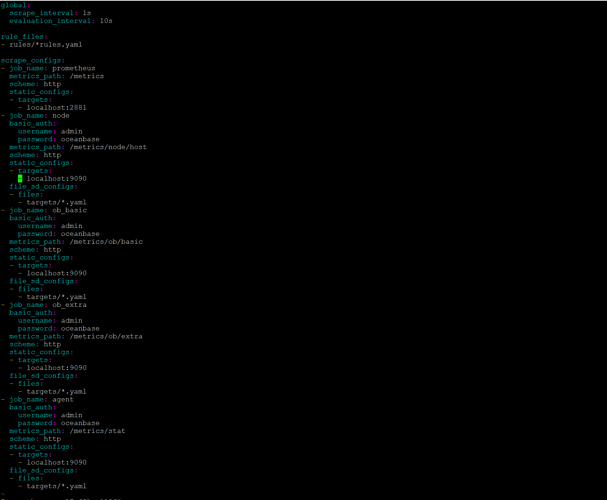Click "file_sd_configs:" under the node job
The image size is (607, 500).
(x=43, y=187)
